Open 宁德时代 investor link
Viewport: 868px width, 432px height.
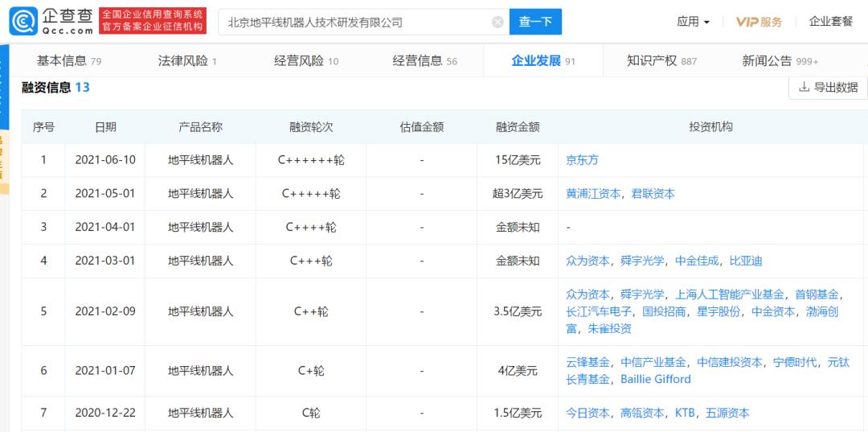click(795, 362)
